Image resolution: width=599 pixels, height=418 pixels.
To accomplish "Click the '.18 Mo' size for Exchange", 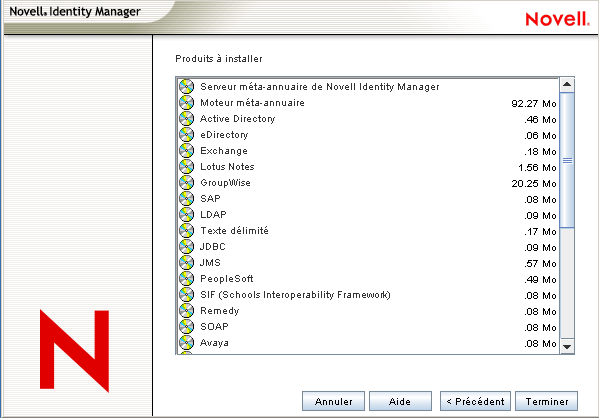I will pyautogui.click(x=540, y=152).
